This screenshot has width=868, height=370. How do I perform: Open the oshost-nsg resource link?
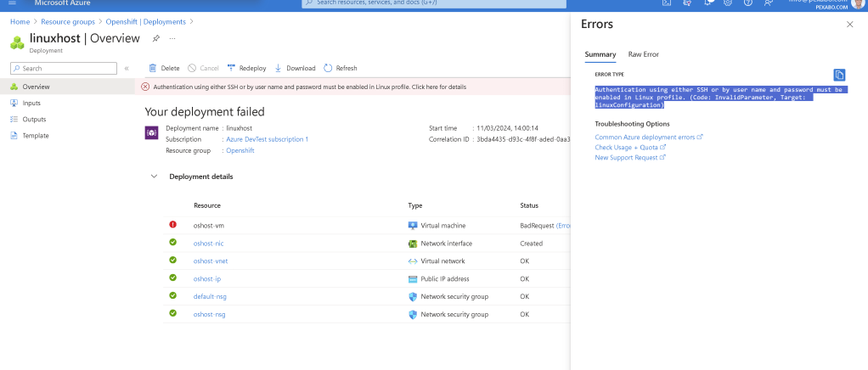point(209,314)
